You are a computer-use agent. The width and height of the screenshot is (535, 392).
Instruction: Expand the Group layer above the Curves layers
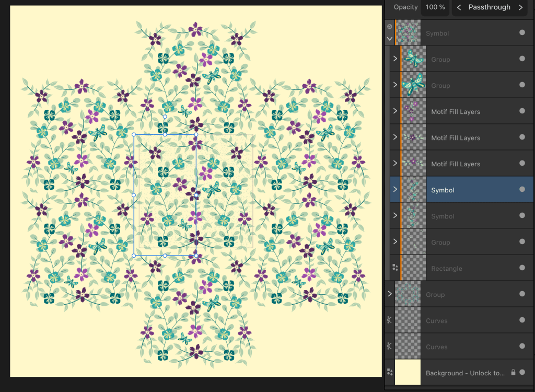tap(390, 294)
